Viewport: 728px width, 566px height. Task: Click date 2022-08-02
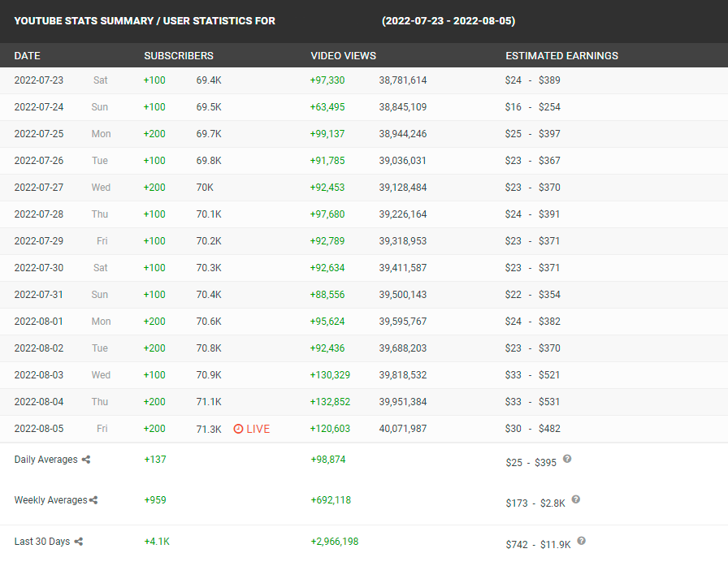tap(39, 348)
